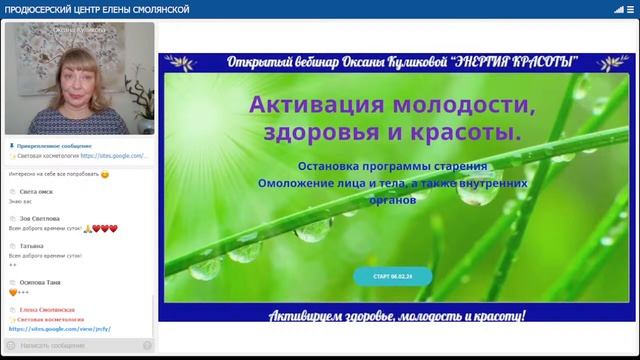The image size is (640, 360).
Task: Click the chat panel vertical scrollbar
Action: [153, 316]
